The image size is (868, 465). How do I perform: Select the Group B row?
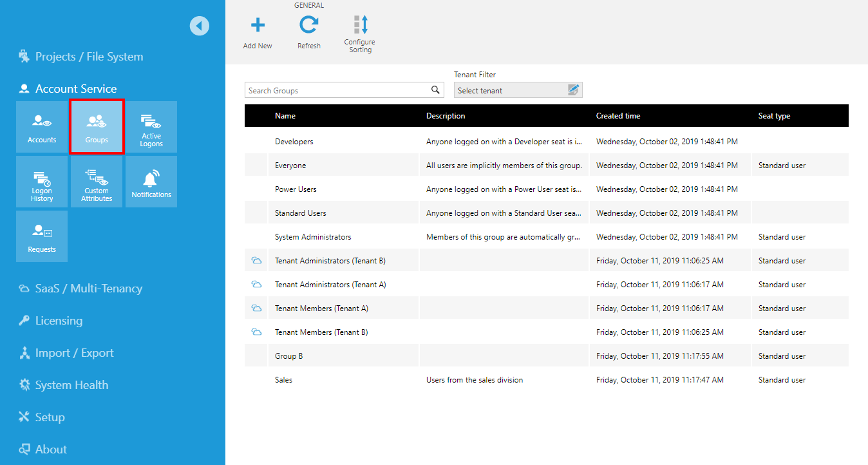point(547,356)
